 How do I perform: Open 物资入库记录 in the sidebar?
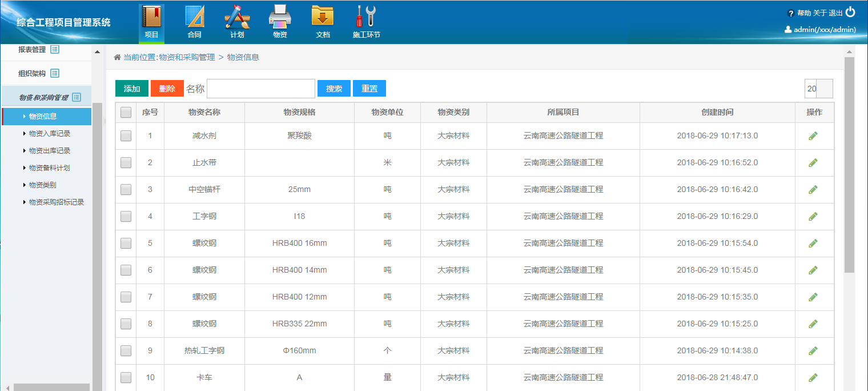coord(50,134)
